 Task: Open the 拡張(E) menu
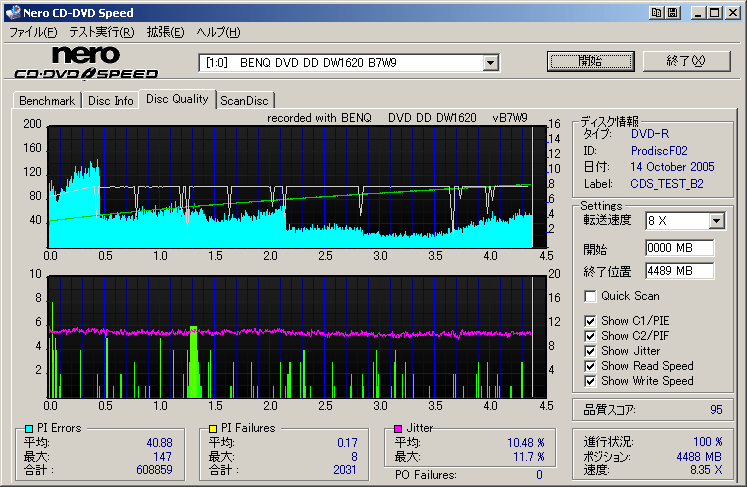[165, 32]
